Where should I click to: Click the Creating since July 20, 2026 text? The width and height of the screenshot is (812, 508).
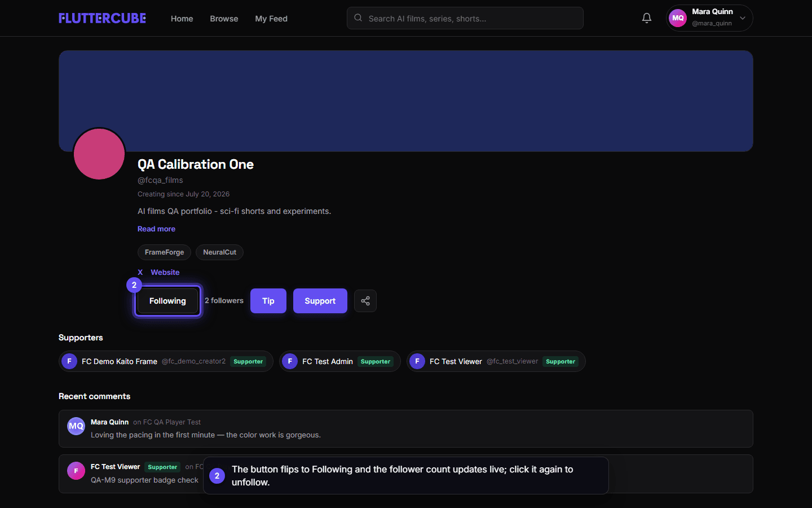(x=183, y=194)
